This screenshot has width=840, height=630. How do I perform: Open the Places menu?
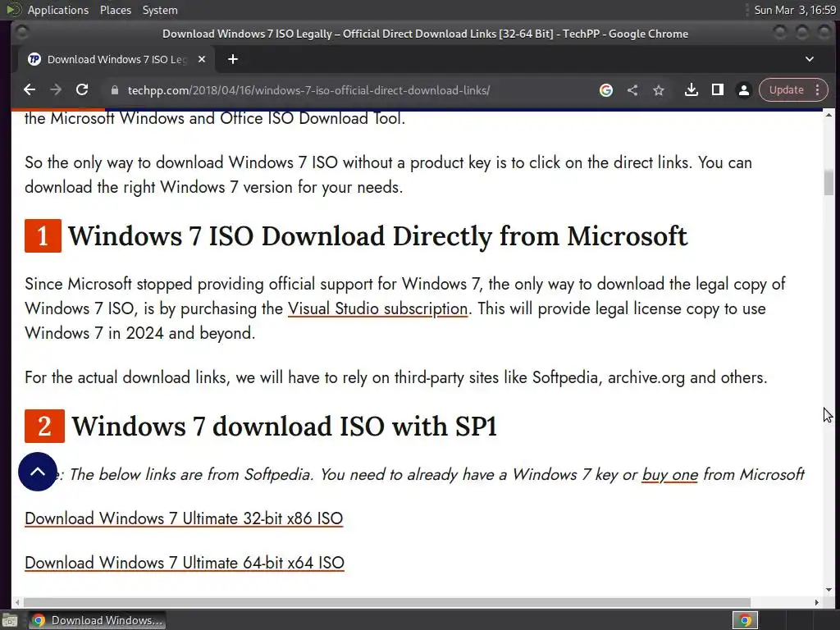[x=115, y=10]
